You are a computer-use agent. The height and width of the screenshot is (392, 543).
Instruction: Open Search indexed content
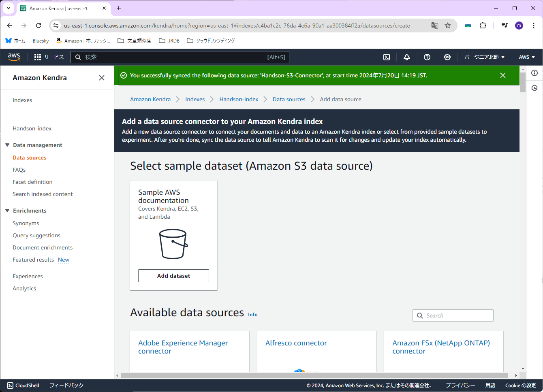[x=43, y=194]
